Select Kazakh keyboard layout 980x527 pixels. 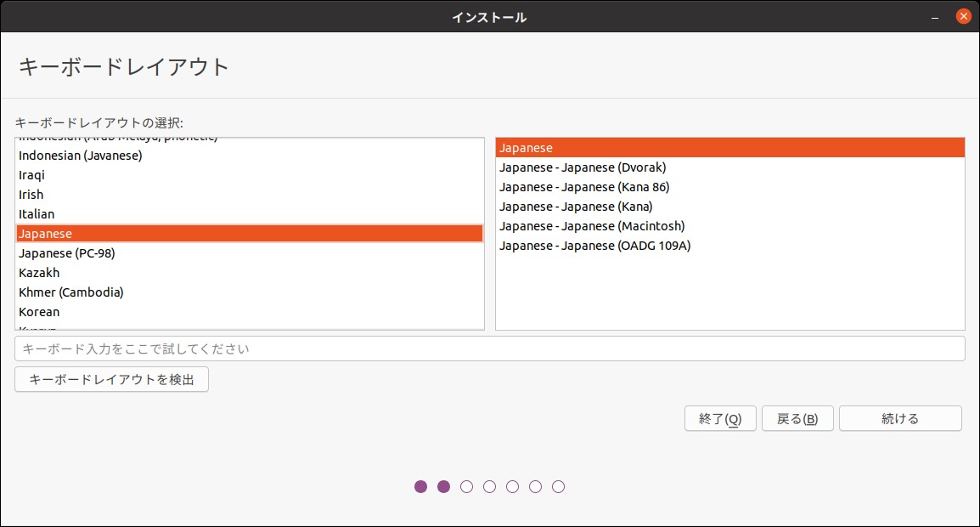[x=250, y=272]
